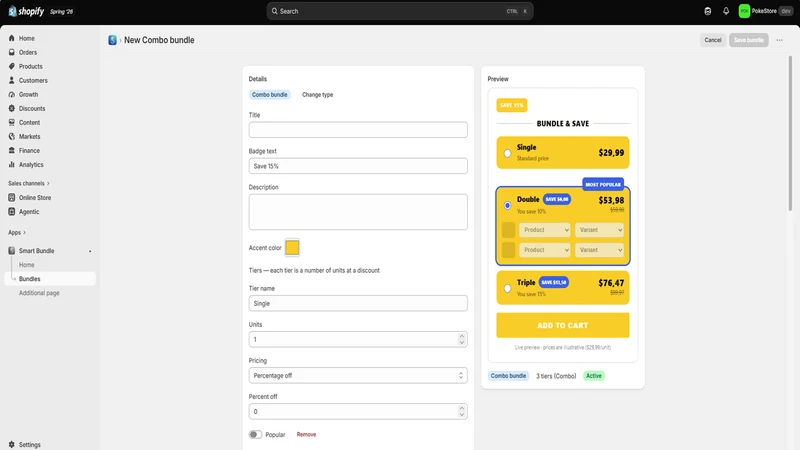Expand the Sales channels section
Screen dimensions: 800x450
point(29,183)
